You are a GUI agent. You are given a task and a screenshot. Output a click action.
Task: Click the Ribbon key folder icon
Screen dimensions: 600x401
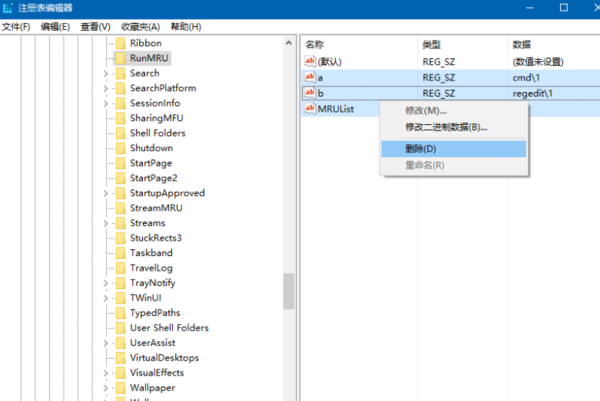(120, 43)
